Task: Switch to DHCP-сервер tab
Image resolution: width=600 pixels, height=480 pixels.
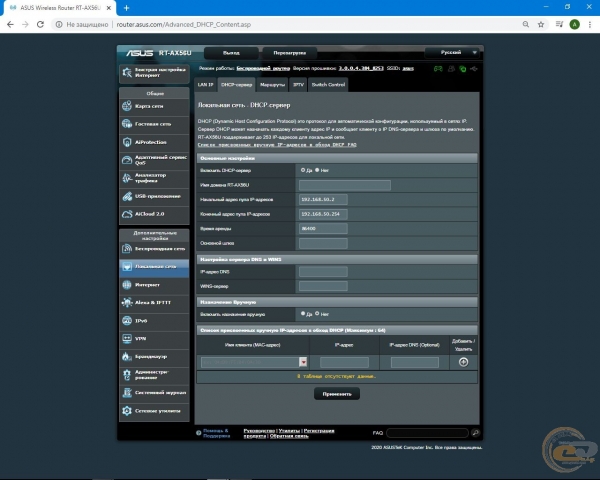Action: point(236,85)
